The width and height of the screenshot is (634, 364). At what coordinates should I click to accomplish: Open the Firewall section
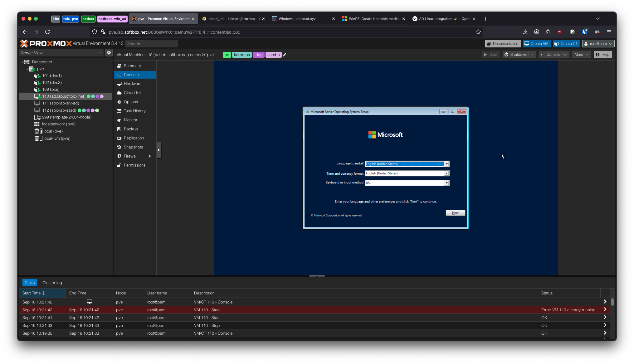pos(130,156)
